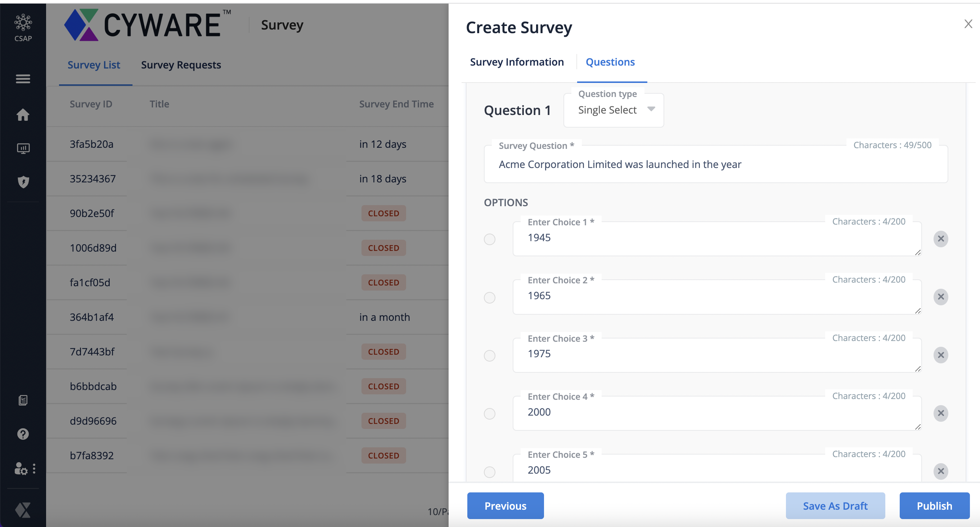Click the hamburger menu icon
The image size is (980, 527).
click(23, 79)
